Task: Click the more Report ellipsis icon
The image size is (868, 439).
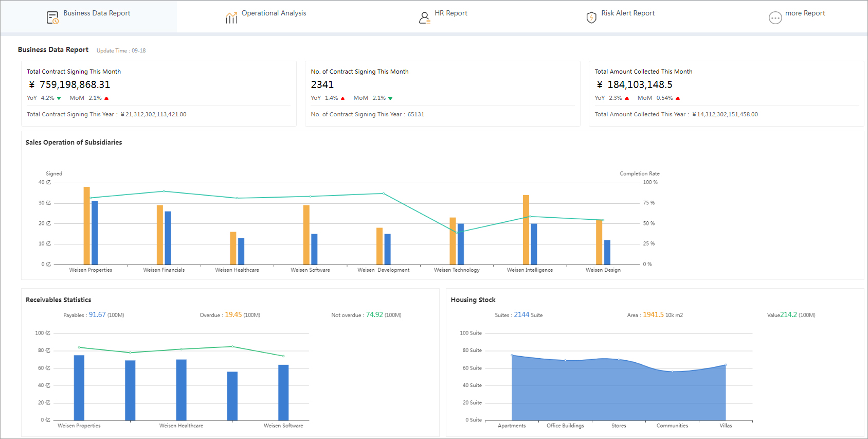Action: 775,18
